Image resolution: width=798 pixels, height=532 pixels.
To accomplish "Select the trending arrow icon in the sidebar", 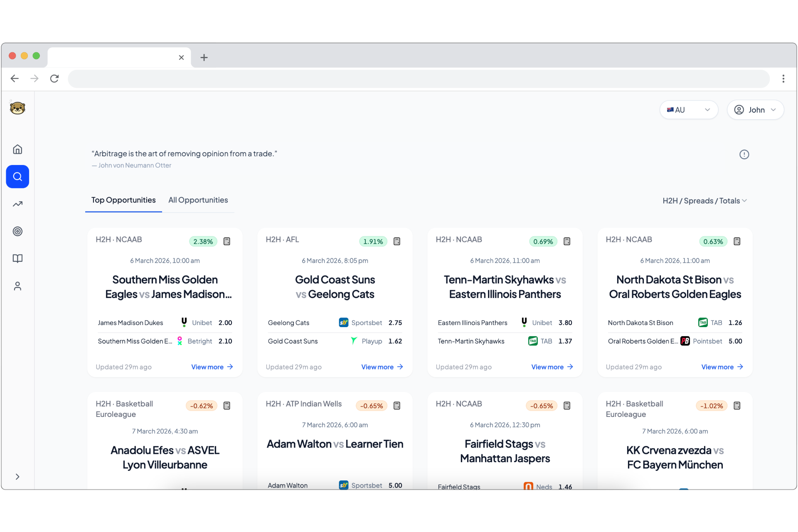I will pyautogui.click(x=17, y=204).
